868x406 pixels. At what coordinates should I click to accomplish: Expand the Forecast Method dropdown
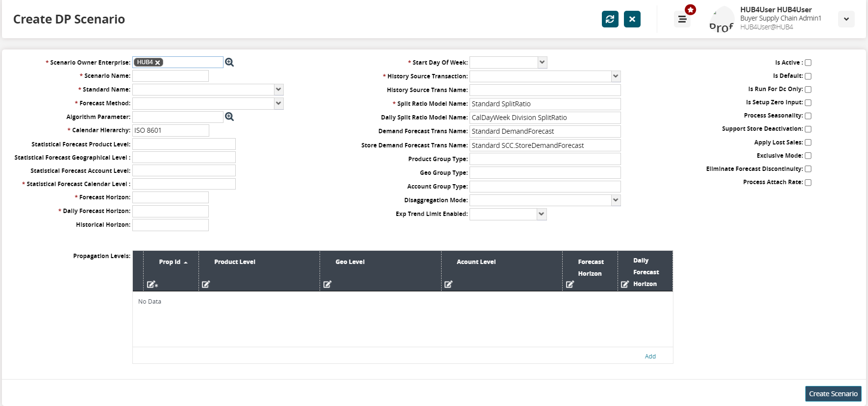pos(278,103)
